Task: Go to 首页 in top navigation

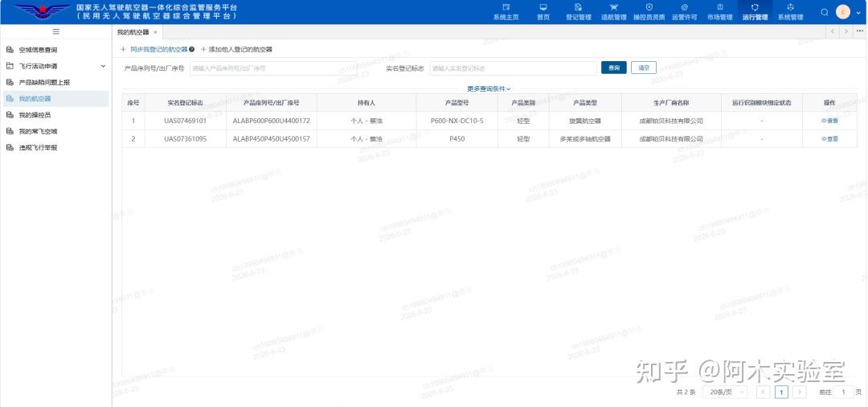Action: coord(543,11)
